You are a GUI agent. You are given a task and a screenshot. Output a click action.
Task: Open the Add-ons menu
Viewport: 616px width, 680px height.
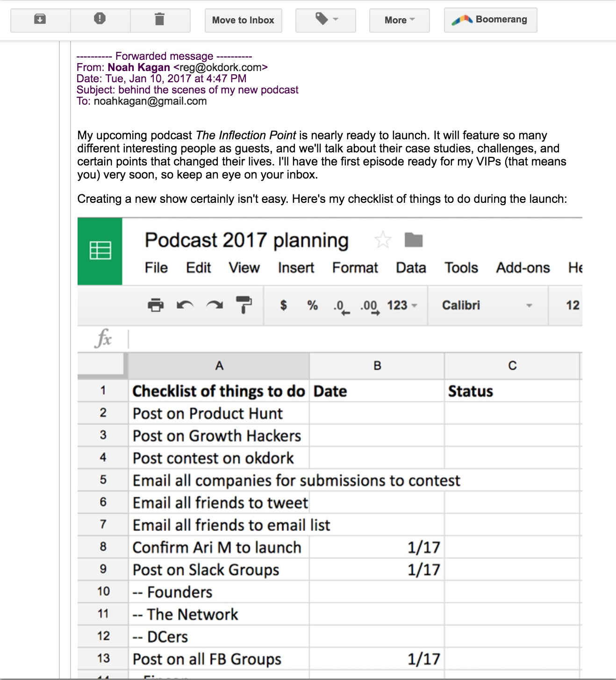pyautogui.click(x=523, y=268)
